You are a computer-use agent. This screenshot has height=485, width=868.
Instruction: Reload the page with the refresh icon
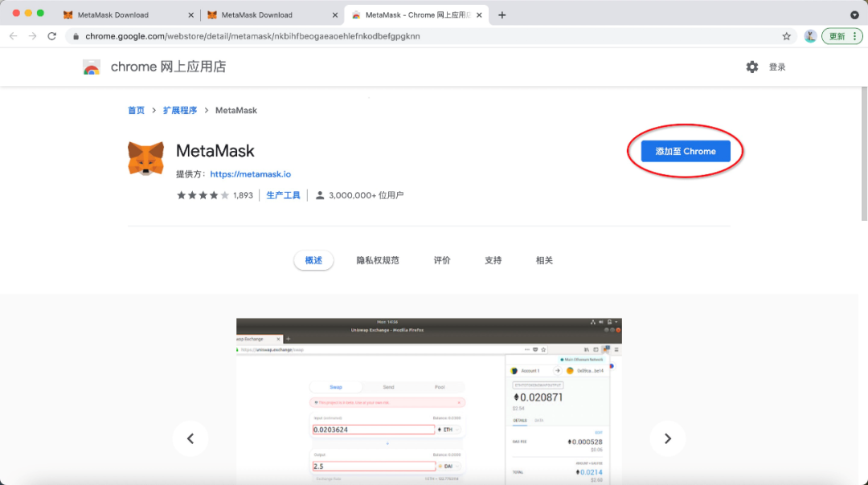52,36
